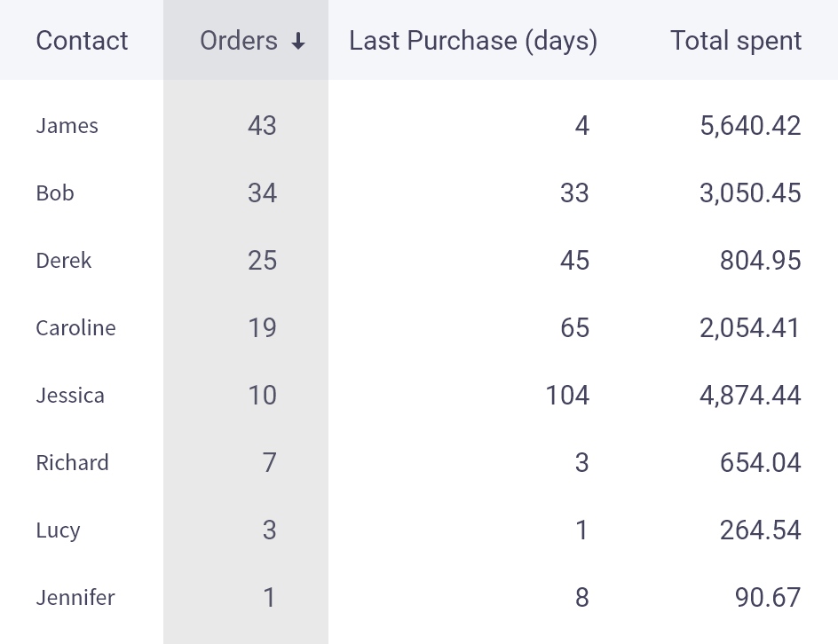This screenshot has height=644, width=838.
Task: Open the Caroline contact entry
Action: coord(75,328)
